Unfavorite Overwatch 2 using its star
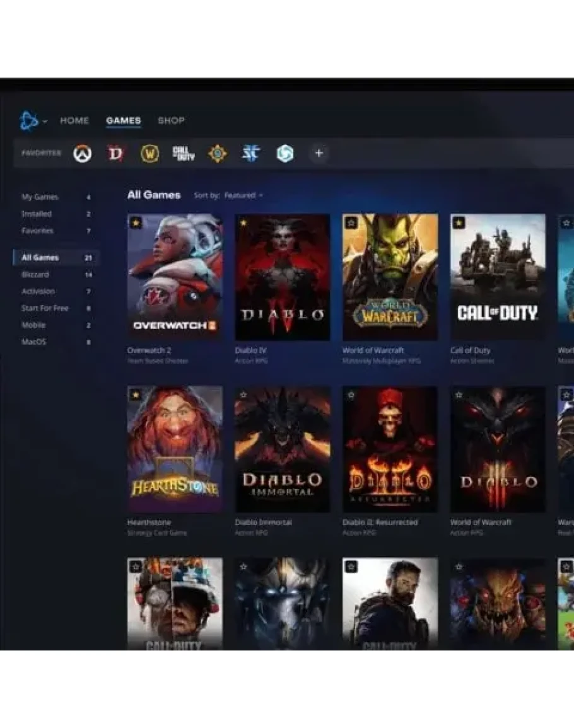Screen dimensions: 574x728 [136, 222]
